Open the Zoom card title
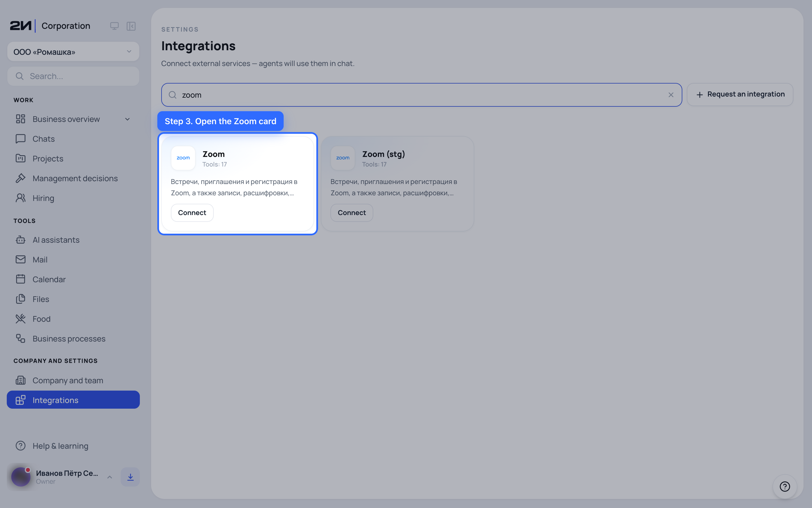812x508 pixels. [214, 154]
